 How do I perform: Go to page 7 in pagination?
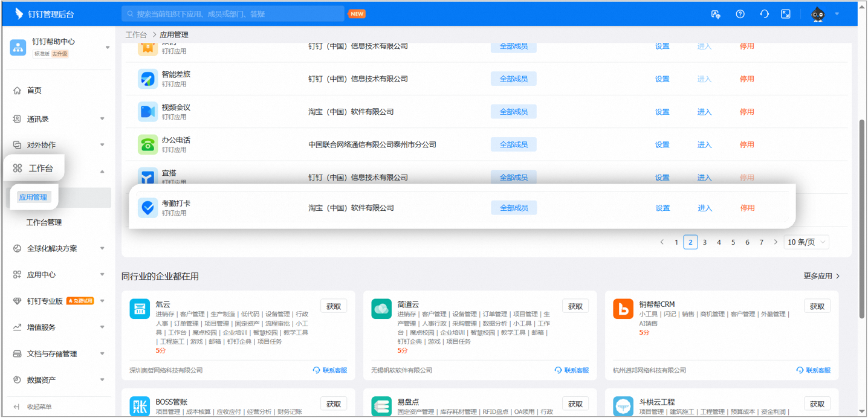762,242
